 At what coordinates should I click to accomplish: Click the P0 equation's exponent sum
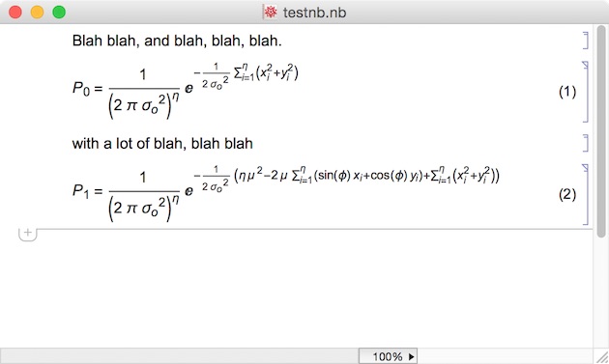[x=266, y=73]
